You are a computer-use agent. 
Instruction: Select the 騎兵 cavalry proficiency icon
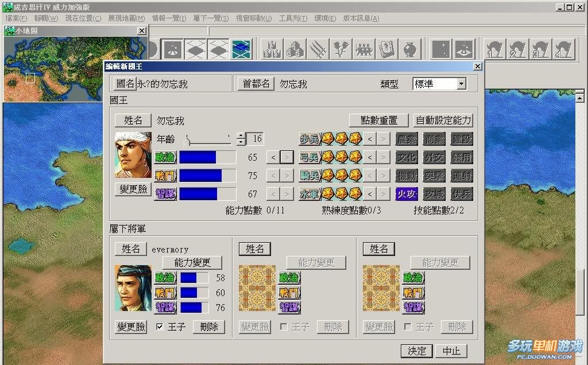click(310, 176)
